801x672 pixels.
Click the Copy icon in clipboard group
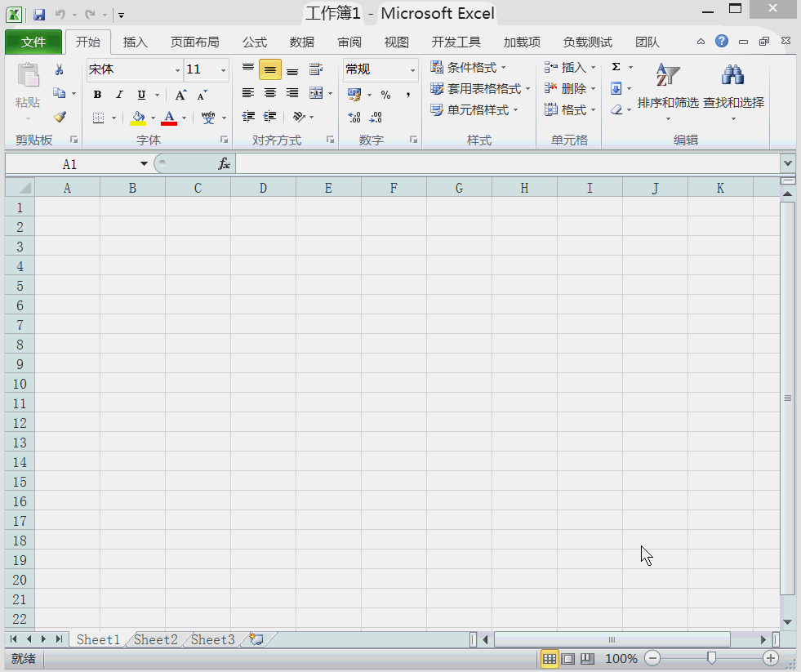tap(60, 93)
